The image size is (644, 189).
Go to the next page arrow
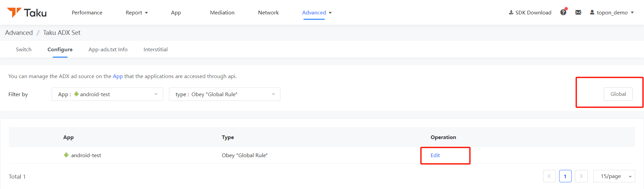(581, 176)
